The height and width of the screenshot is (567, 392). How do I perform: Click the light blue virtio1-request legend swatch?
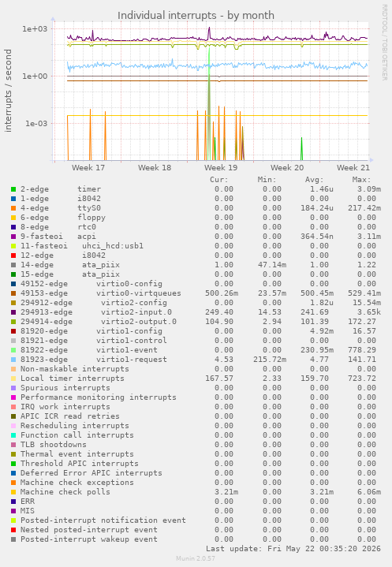coord(13,360)
